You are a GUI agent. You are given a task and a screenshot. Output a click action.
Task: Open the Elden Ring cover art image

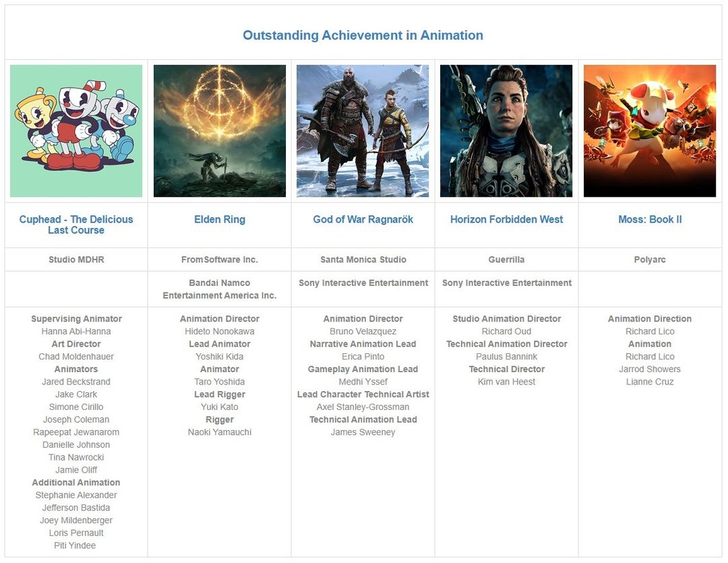220,131
